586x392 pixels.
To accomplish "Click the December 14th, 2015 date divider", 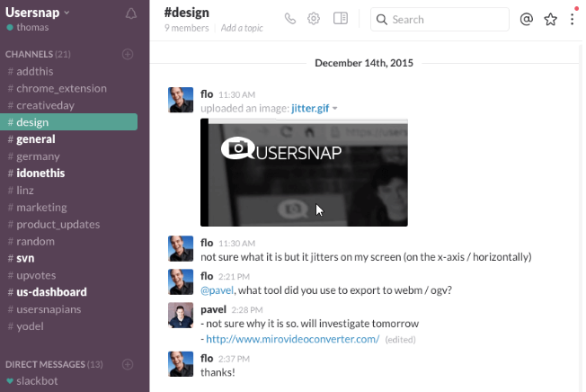I will click(x=364, y=63).
